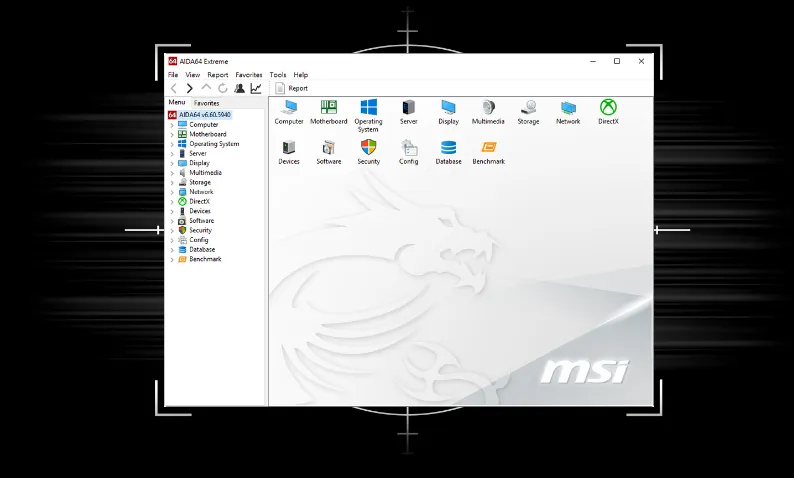The width and height of the screenshot is (794, 478).
Task: Open the Software icon in main pane
Action: (329, 152)
